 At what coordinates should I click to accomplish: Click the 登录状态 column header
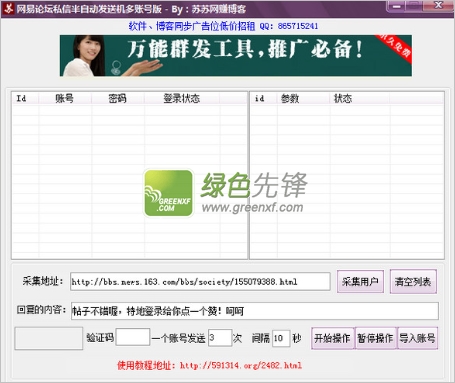pyautogui.click(x=182, y=98)
